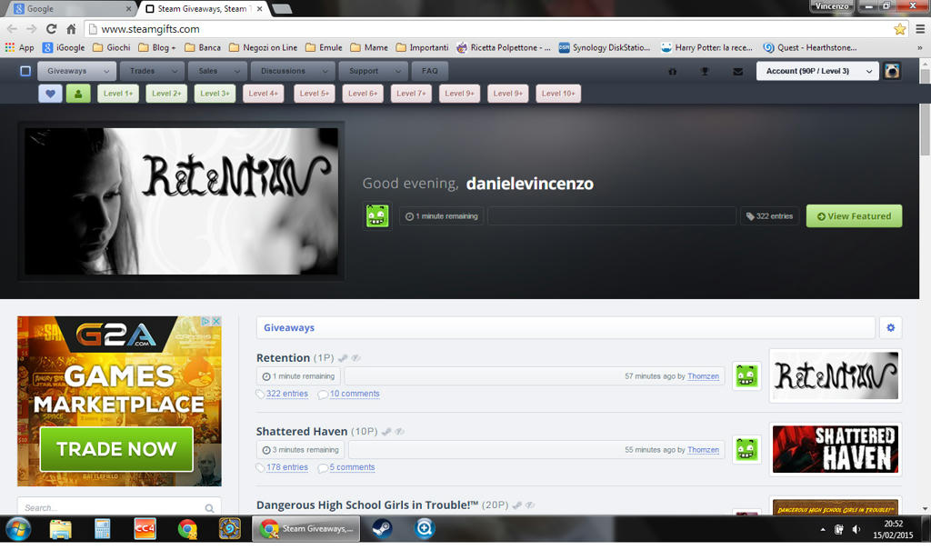Filter giveaways by Level 3+

pos(215,94)
